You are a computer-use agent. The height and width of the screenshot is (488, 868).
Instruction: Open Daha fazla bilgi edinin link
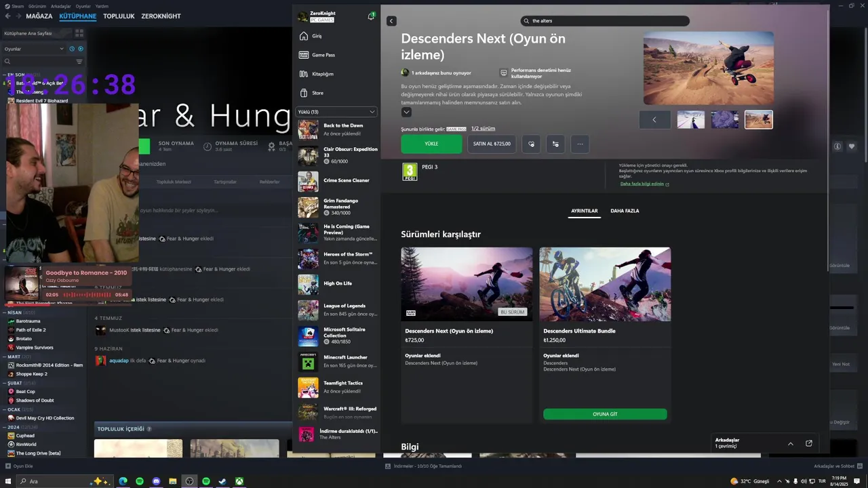click(x=644, y=184)
